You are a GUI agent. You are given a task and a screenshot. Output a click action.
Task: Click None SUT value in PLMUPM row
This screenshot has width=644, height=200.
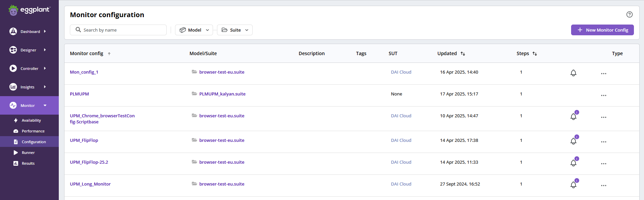[x=396, y=94]
